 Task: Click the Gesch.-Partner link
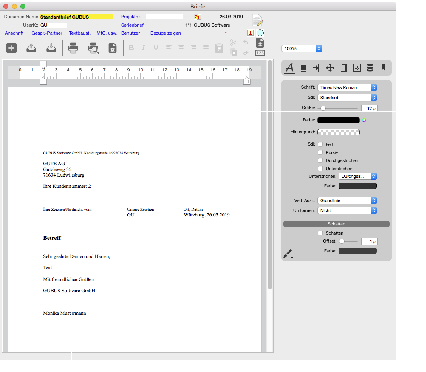(x=47, y=33)
